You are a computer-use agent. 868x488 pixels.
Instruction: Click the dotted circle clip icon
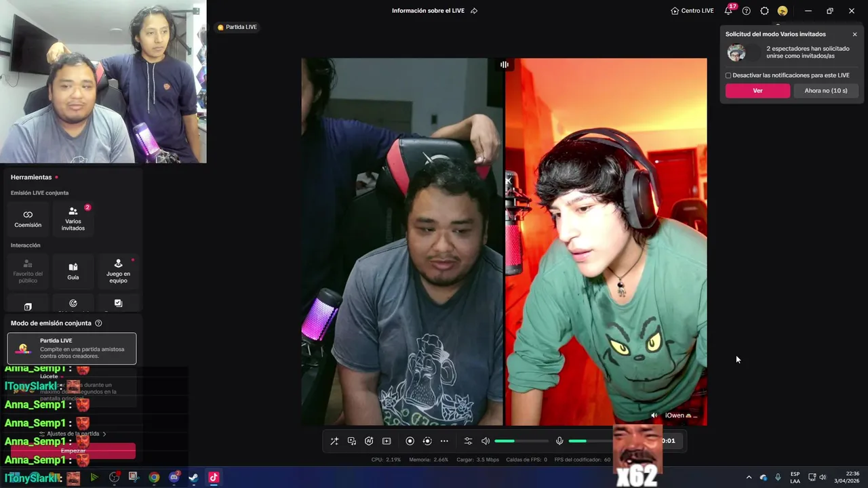point(427,441)
